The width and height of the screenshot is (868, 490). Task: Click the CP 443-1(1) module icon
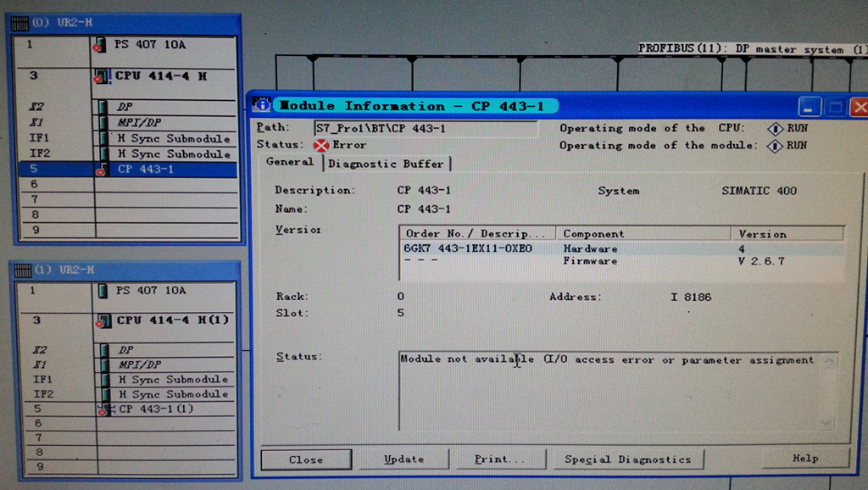105,409
